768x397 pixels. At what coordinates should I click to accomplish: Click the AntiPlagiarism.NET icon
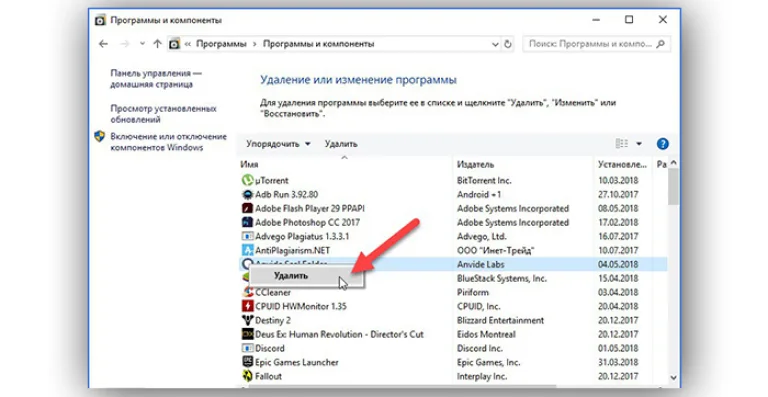pos(247,251)
